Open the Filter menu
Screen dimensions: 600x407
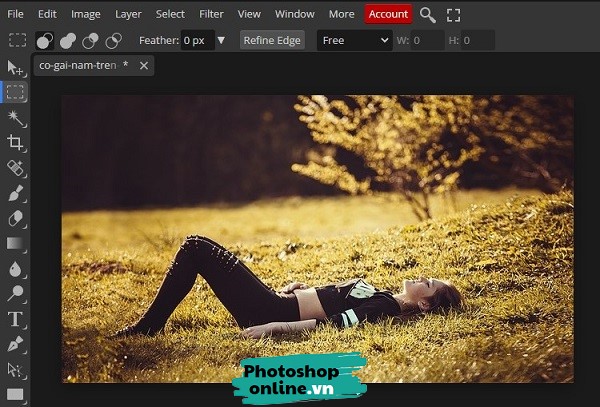(211, 14)
